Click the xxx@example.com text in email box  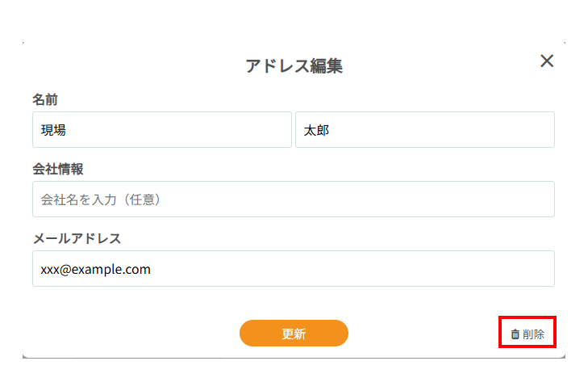96,269
